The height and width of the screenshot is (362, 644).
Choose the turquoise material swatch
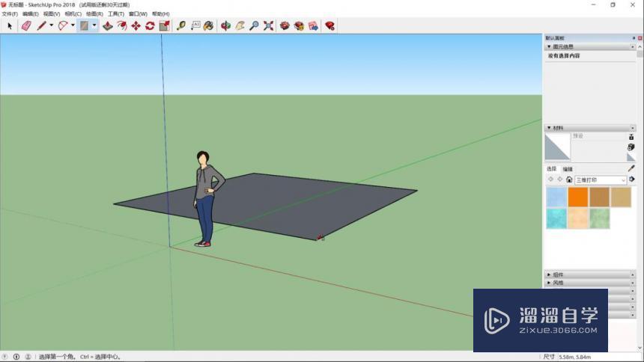556,218
